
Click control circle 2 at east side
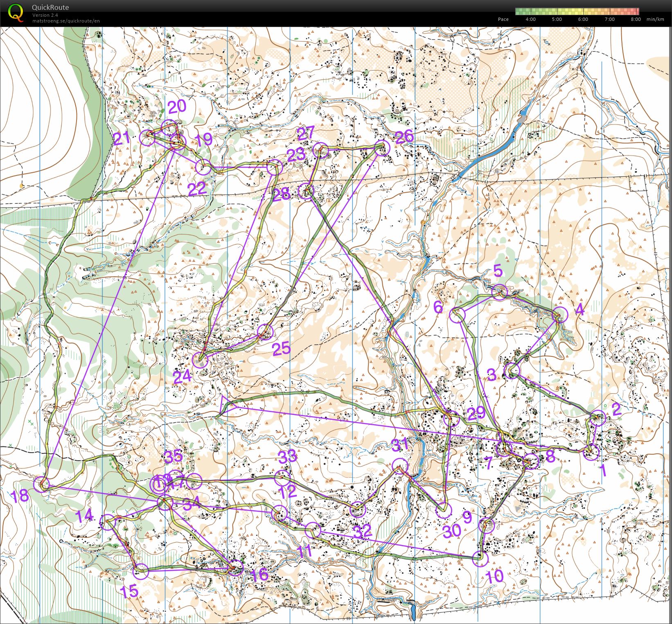598,419
